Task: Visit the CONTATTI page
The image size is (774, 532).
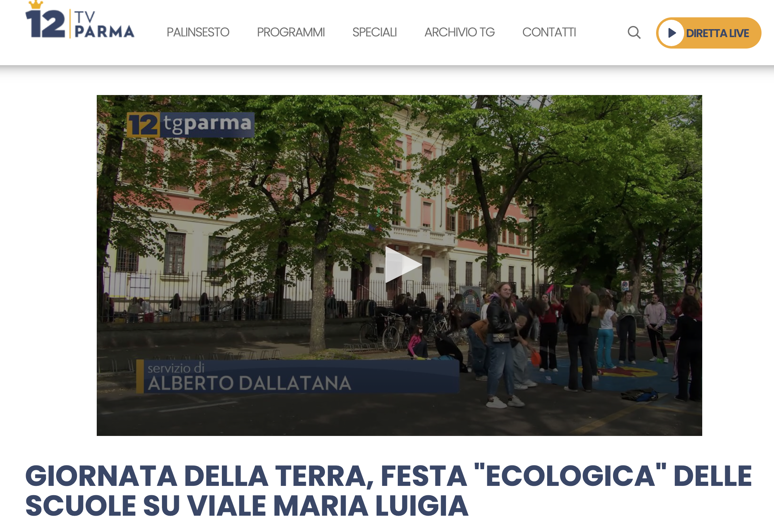Action: pyautogui.click(x=549, y=32)
